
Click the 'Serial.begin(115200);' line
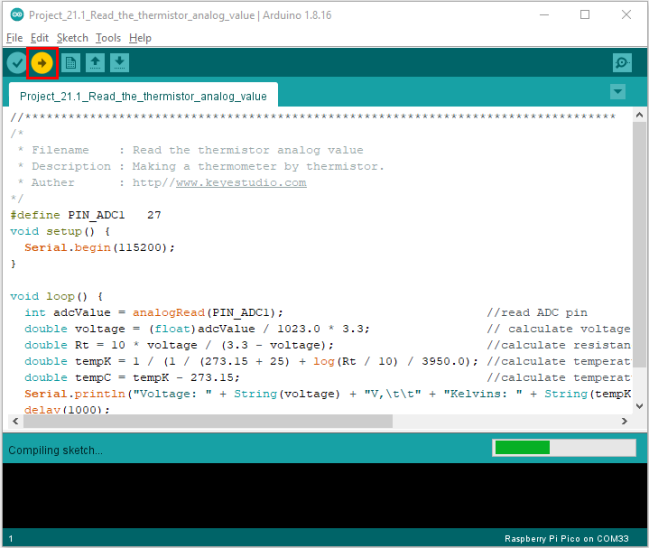point(99,248)
